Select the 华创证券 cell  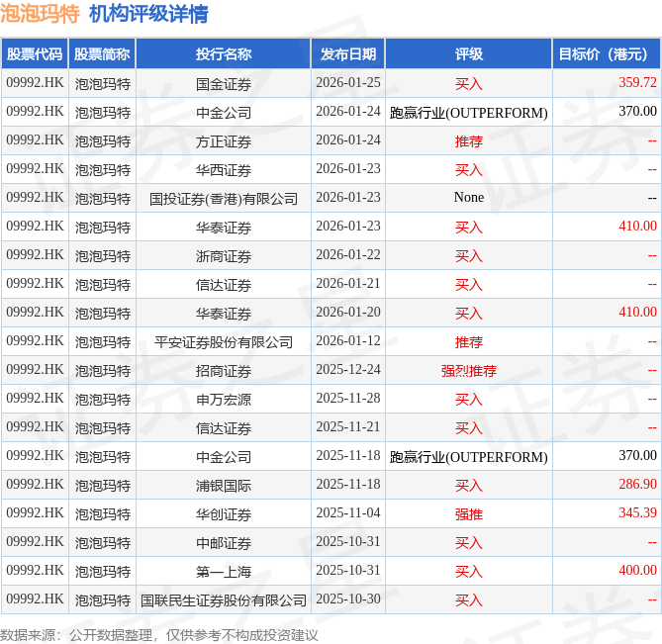click(224, 514)
